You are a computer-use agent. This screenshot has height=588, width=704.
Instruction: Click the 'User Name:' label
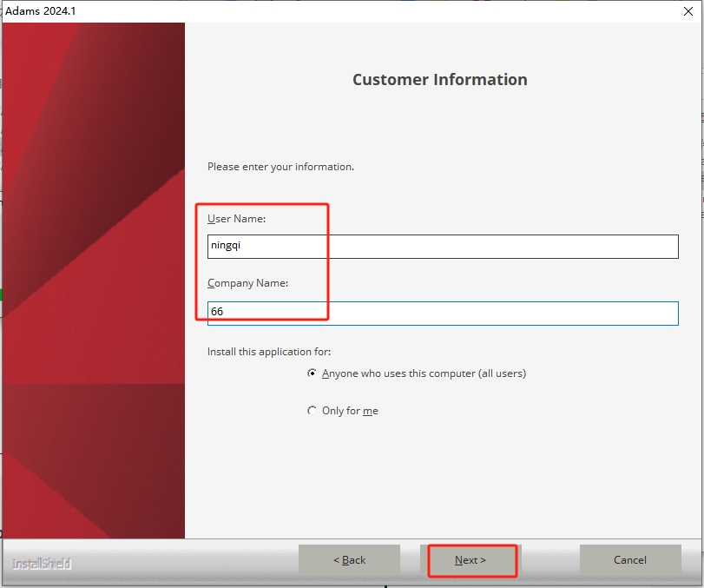236,219
